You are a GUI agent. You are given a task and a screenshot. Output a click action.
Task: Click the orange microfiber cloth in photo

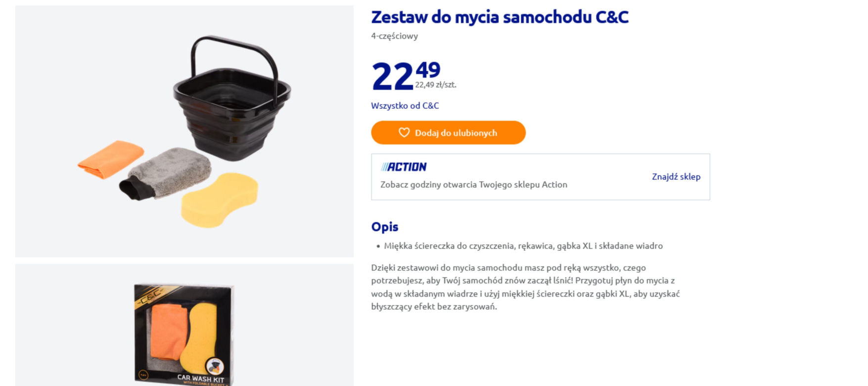click(x=110, y=159)
